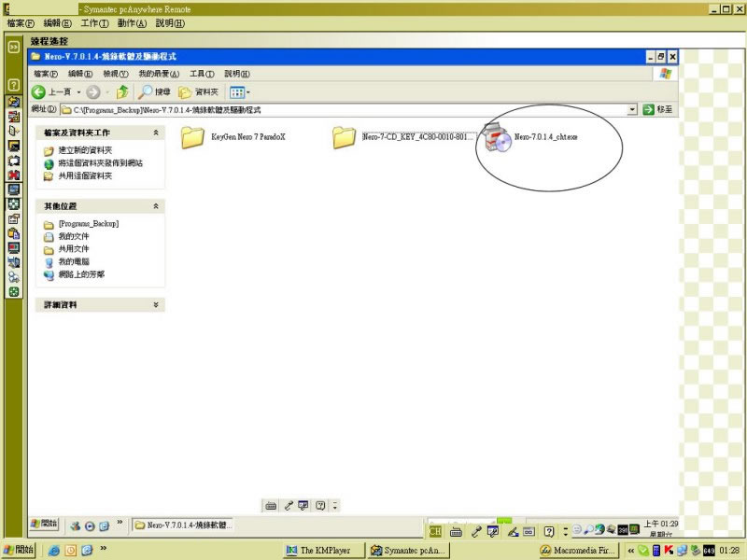Open 動作 menu in pcAnywhere Remote window
The height and width of the screenshot is (560, 747).
coord(132,22)
